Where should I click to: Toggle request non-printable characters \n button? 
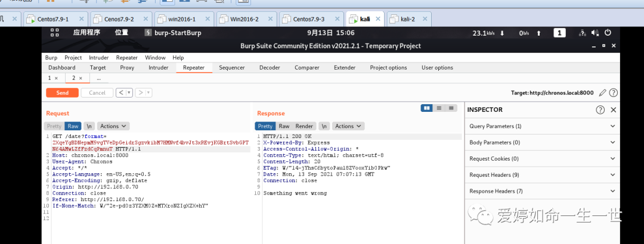(x=88, y=126)
